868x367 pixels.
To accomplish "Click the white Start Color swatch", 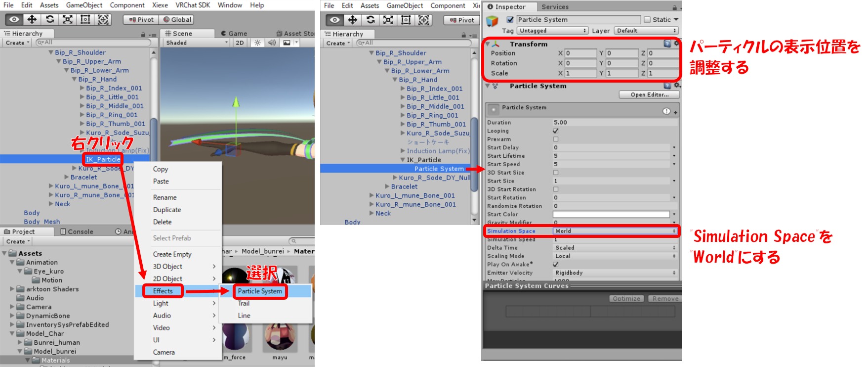I will coord(611,215).
